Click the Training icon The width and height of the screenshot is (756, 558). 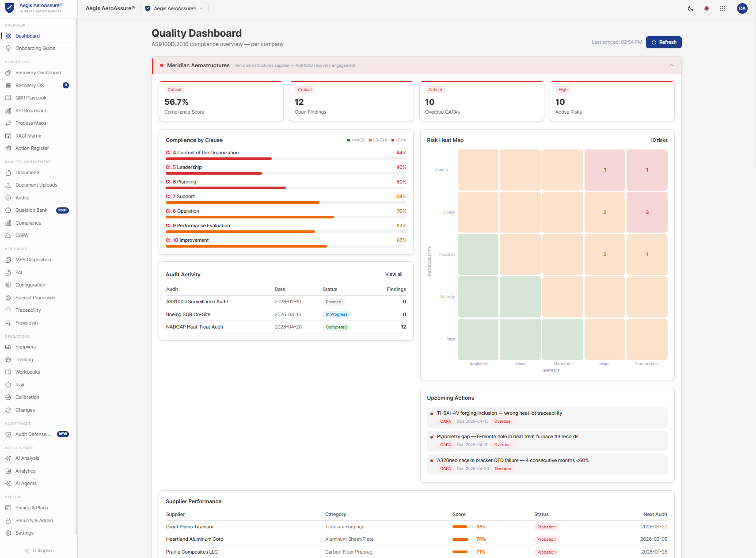click(8, 359)
